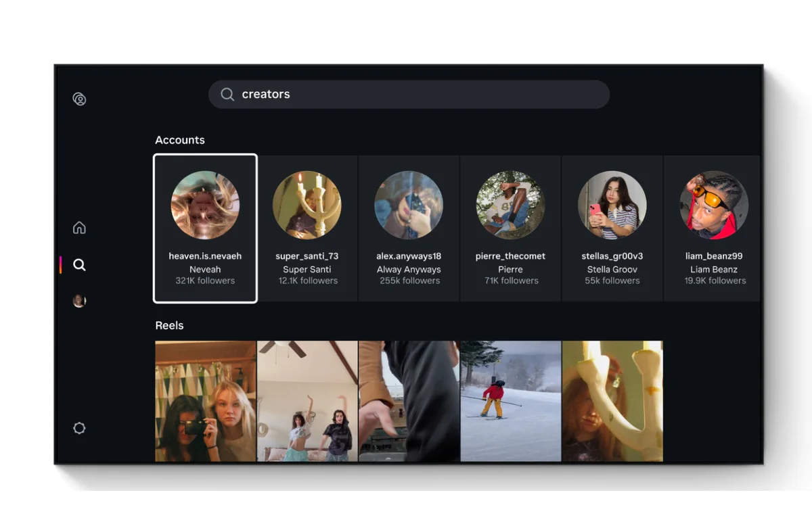This screenshot has height=526, width=812.
Task: Click the 71K followers text
Action: pyautogui.click(x=512, y=281)
